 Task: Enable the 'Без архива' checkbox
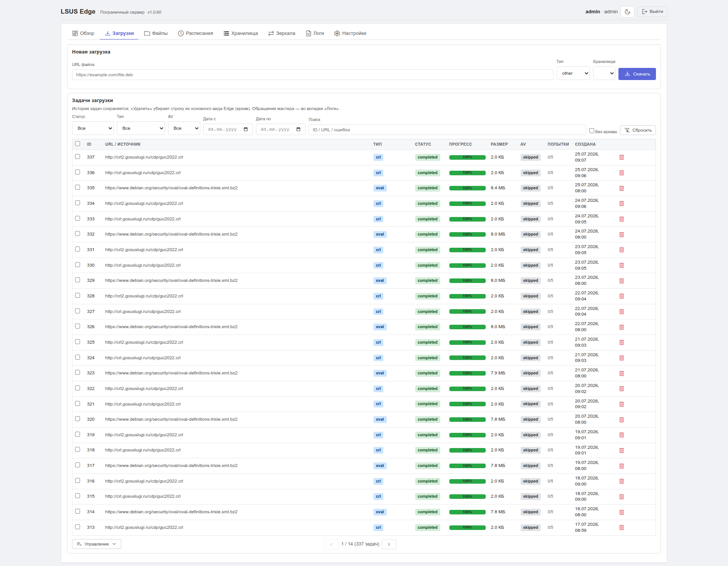click(591, 131)
